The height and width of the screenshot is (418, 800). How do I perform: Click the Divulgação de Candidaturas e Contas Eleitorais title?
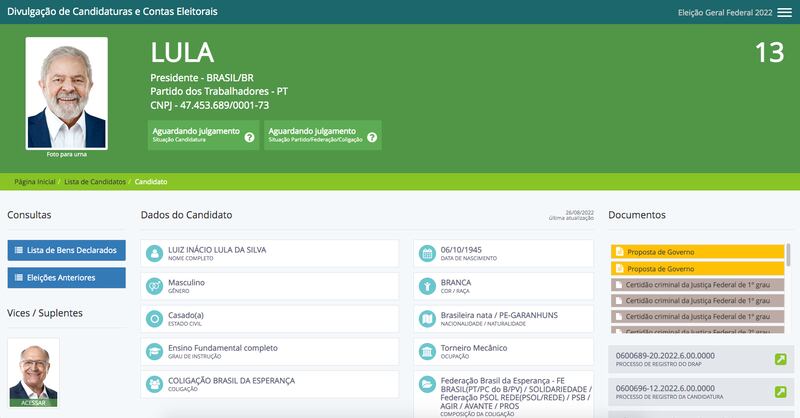click(112, 12)
